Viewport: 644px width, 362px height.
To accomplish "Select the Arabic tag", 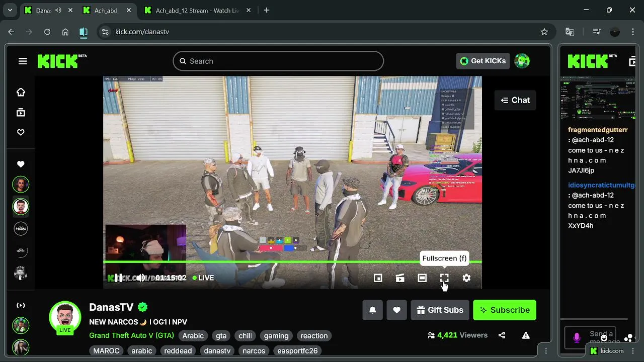I will point(193,336).
